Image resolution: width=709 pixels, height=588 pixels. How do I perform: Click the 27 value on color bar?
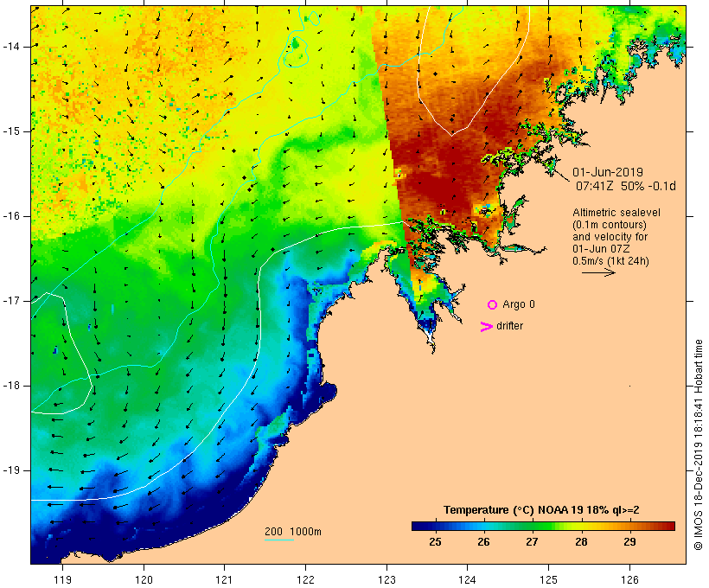click(532, 542)
